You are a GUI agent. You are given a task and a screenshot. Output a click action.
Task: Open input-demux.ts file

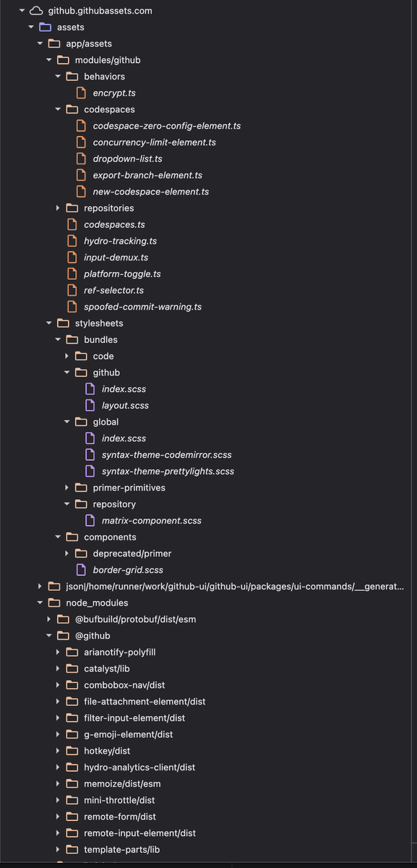pos(116,258)
